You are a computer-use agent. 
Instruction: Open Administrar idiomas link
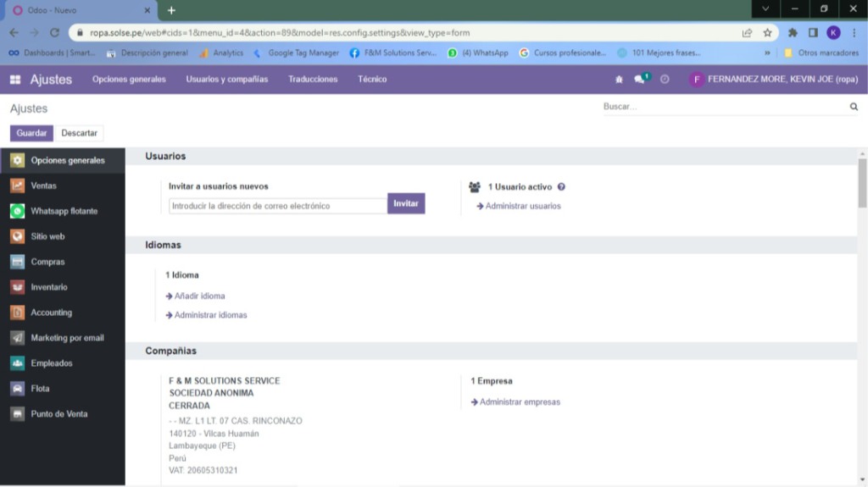(x=207, y=315)
